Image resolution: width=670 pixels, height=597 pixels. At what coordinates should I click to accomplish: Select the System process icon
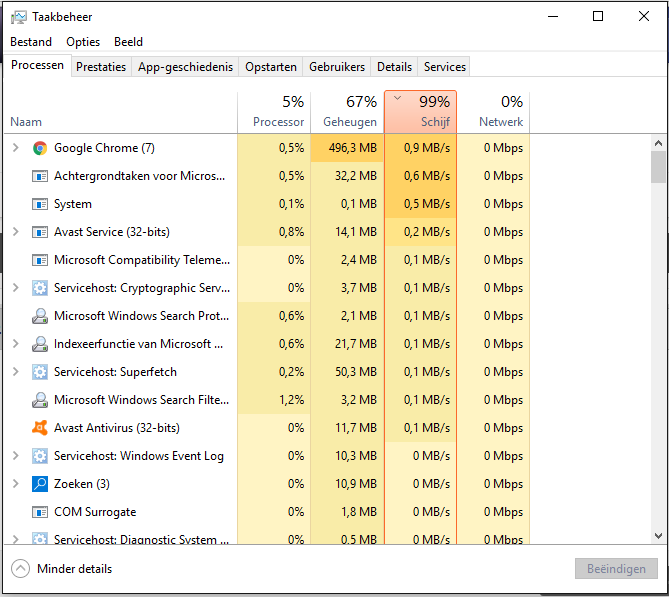click(x=40, y=204)
